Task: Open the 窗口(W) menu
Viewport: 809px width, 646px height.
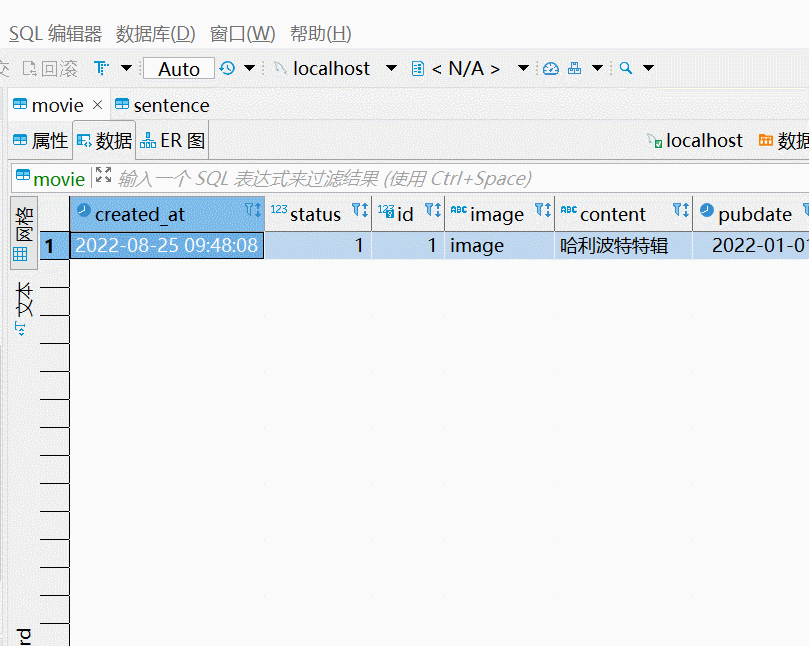Action: coord(242,34)
